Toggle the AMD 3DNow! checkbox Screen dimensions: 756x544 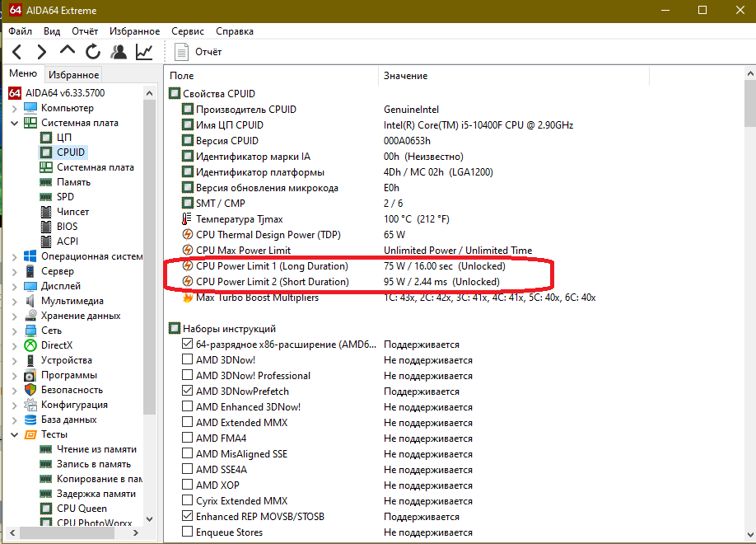(x=187, y=359)
